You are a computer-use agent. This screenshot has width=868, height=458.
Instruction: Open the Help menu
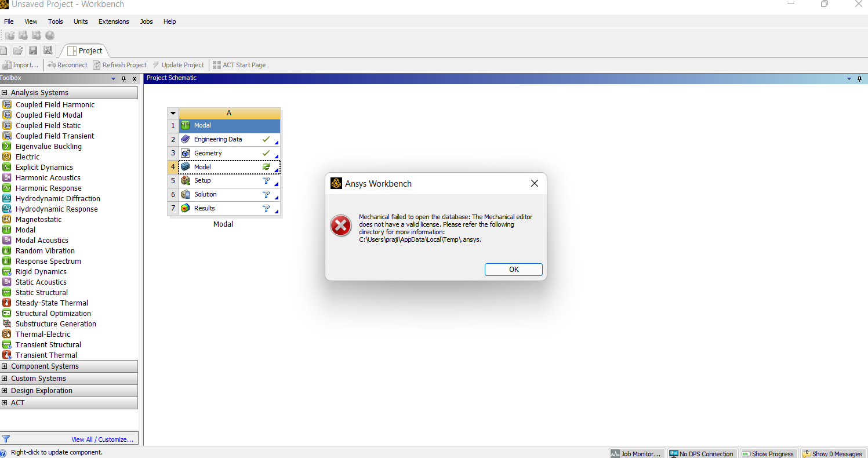pyautogui.click(x=170, y=21)
